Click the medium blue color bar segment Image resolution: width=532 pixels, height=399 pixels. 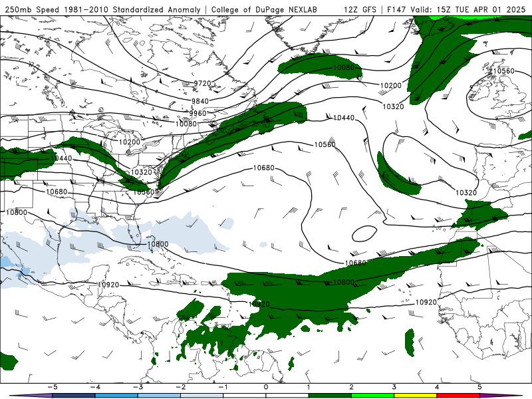(116, 396)
